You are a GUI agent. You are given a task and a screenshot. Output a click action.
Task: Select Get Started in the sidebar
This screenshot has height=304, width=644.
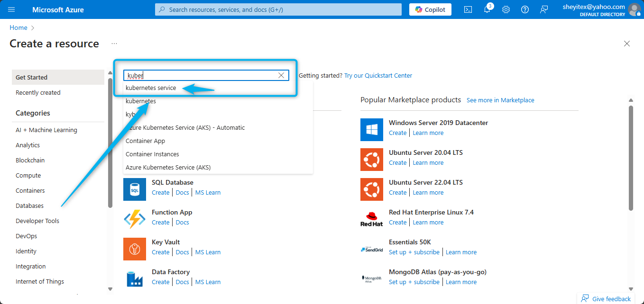pyautogui.click(x=58, y=77)
